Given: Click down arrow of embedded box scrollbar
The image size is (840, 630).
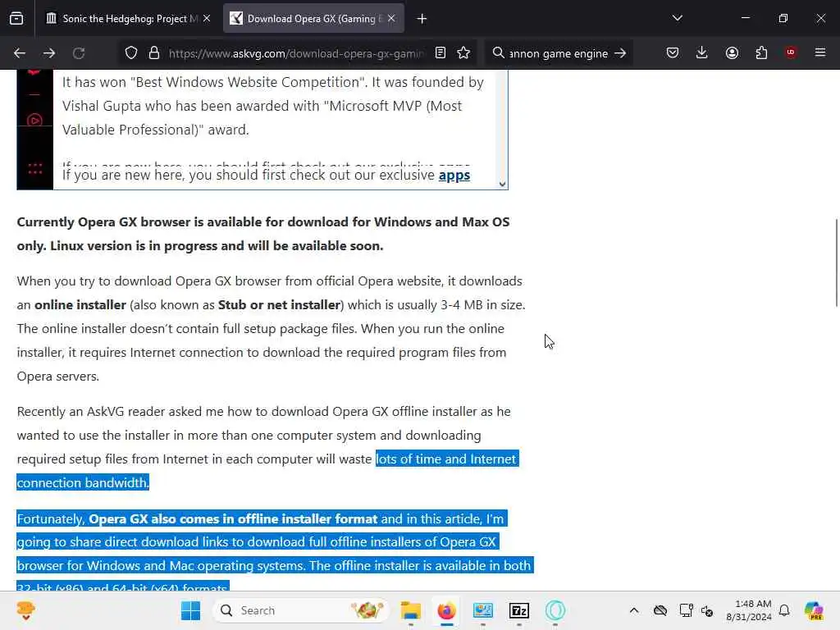Looking at the screenshot, I should 503,184.
